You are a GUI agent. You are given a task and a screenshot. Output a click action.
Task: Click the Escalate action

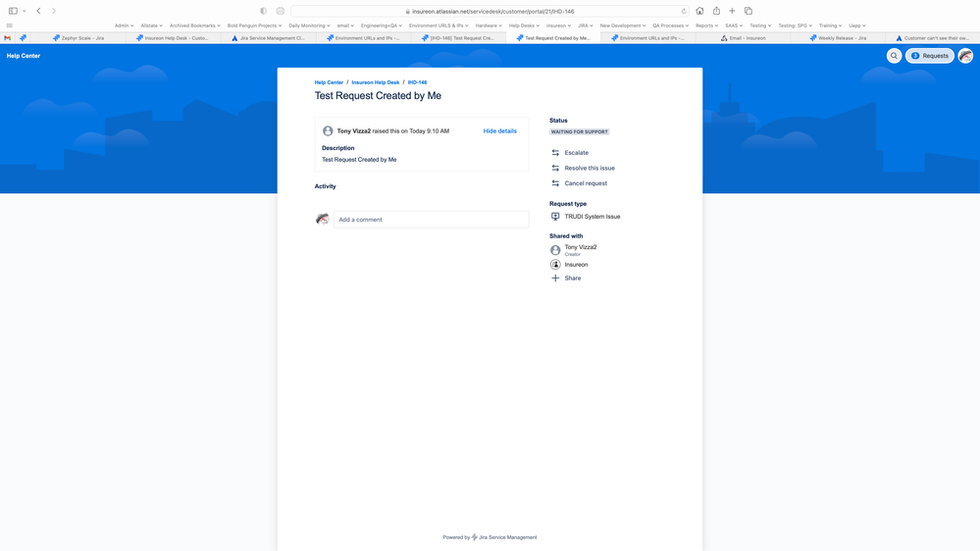click(x=576, y=152)
